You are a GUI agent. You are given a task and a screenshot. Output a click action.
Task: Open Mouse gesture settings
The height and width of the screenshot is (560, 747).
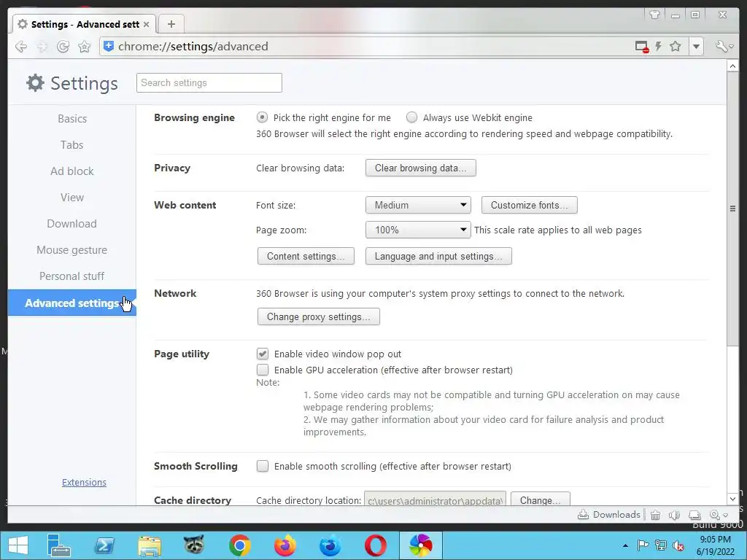(72, 249)
